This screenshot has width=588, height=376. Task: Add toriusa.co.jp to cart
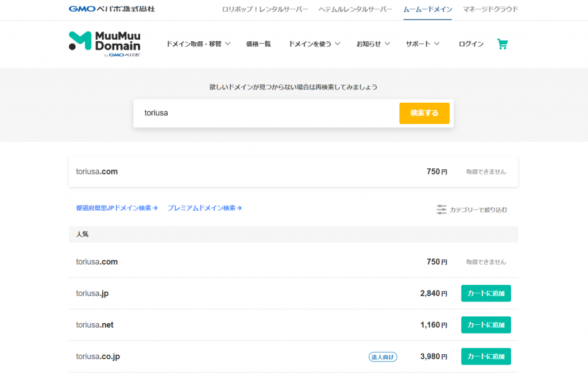click(x=486, y=356)
